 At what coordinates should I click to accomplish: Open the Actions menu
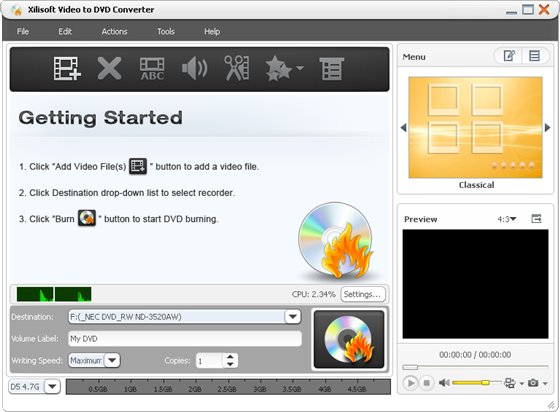click(x=114, y=31)
